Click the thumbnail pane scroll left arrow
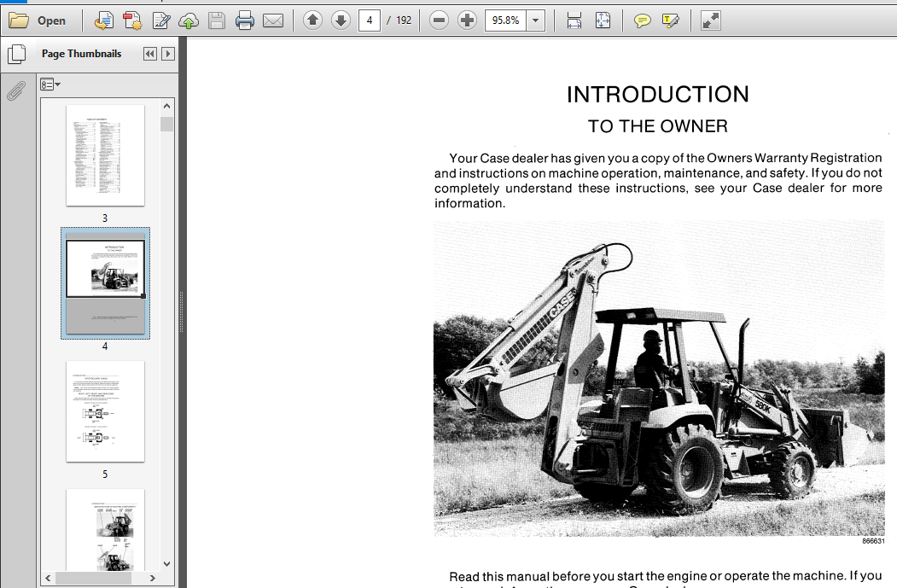Viewport: 897px width, 588px height. point(48,579)
